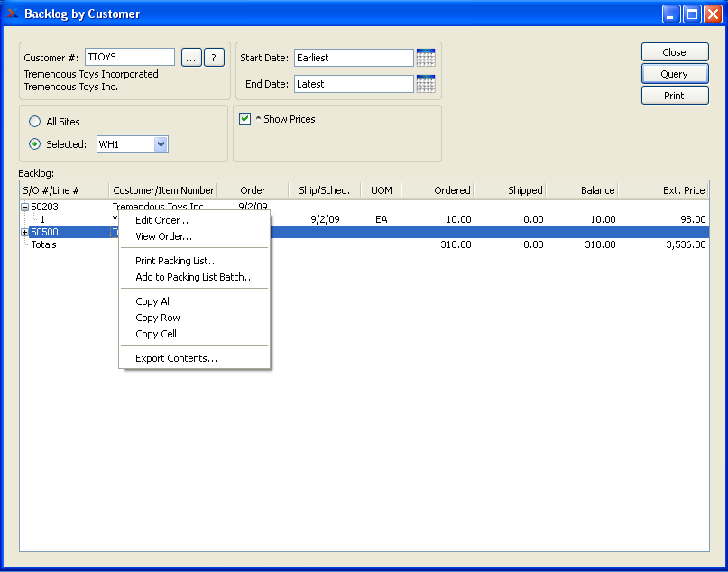Pick Export Contents from context menu
This screenshot has height=572, width=728.
[176, 358]
